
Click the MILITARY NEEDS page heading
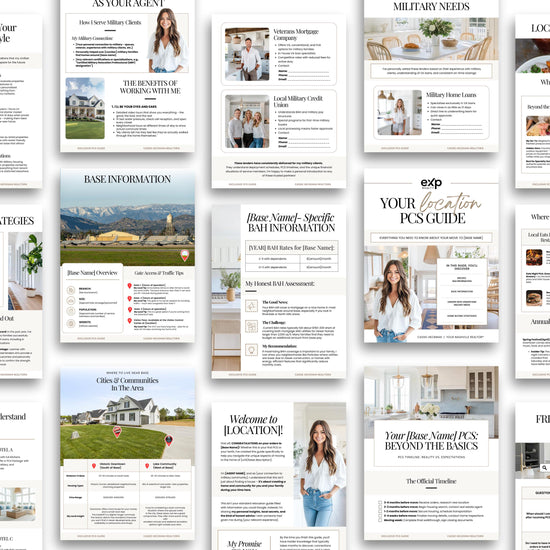click(x=431, y=7)
